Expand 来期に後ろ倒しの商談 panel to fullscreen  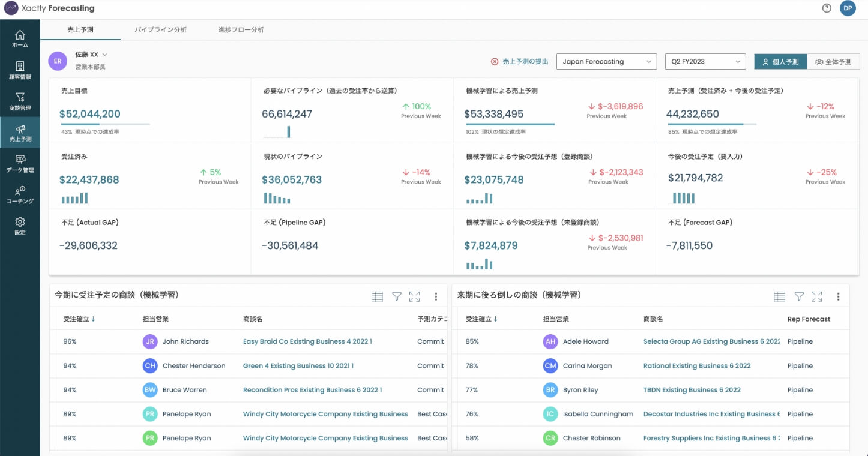816,296
